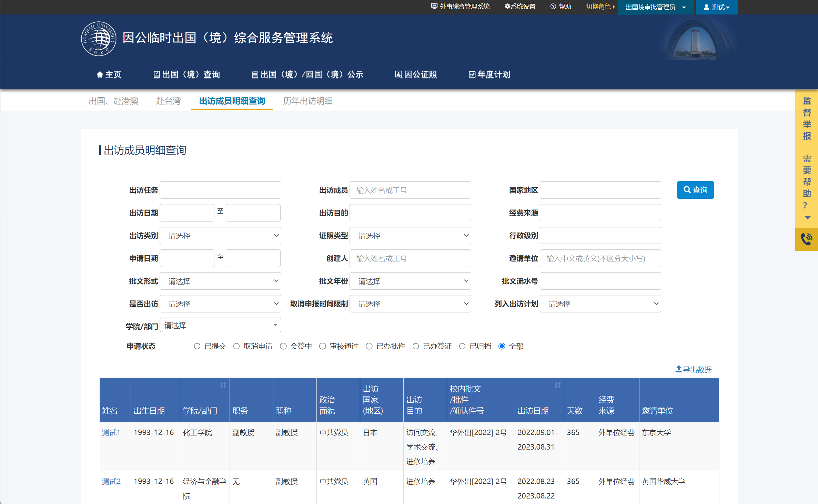This screenshot has height=504, width=818.
Task: Open the 列入出访计划 dropdown
Action: pos(600,304)
